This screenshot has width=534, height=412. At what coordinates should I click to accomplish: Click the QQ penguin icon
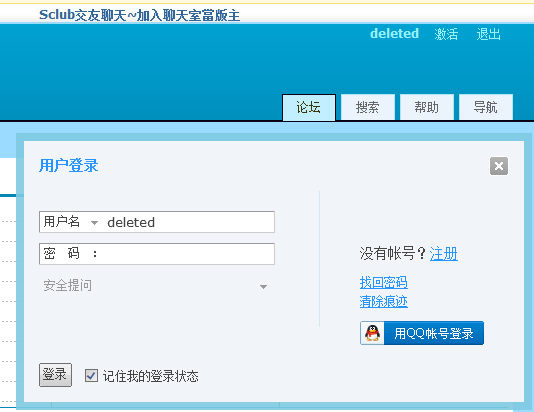click(372, 333)
